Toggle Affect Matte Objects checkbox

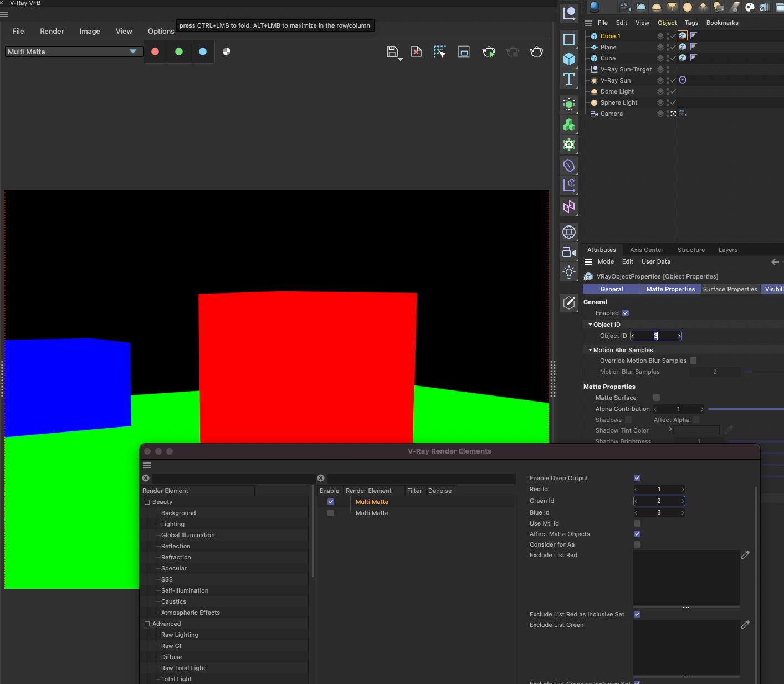tap(637, 534)
